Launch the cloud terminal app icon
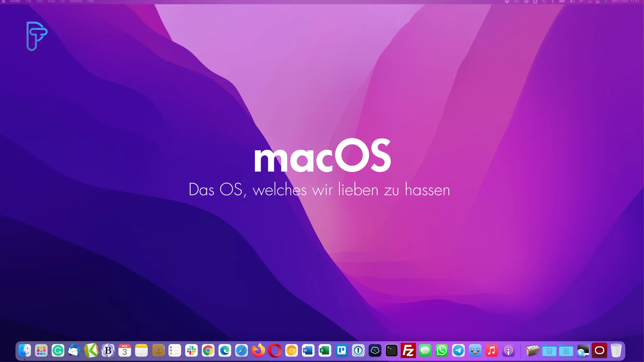 pyautogui.click(x=375, y=350)
